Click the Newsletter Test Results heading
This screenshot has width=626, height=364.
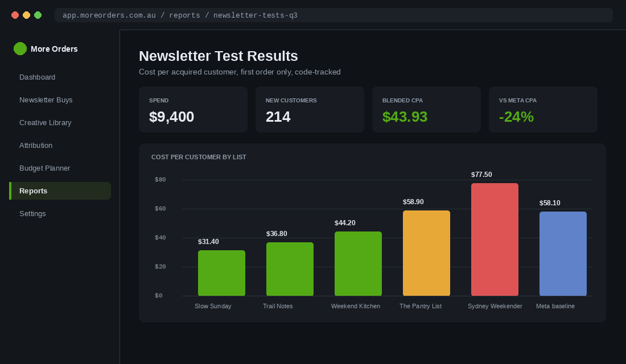[219, 56]
